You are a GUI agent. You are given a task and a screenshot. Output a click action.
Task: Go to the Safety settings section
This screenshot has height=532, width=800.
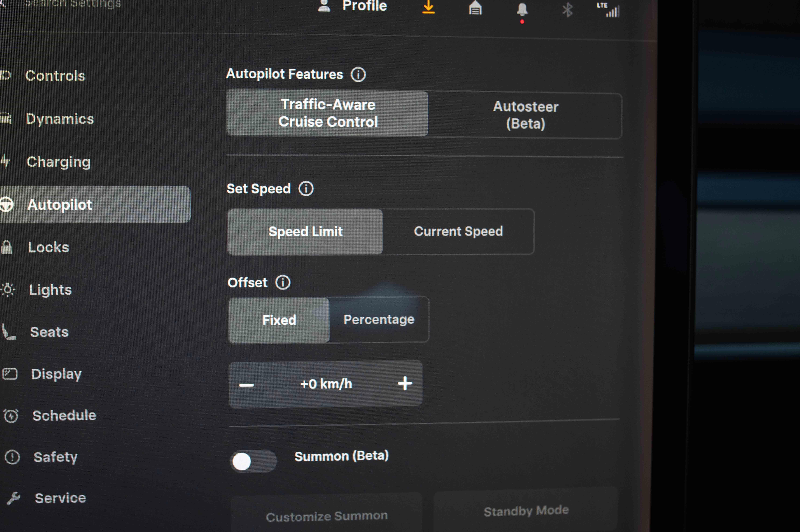(55, 457)
